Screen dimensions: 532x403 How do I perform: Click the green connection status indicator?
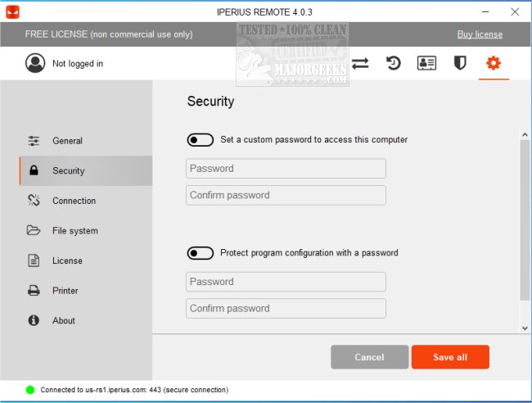[x=30, y=390]
